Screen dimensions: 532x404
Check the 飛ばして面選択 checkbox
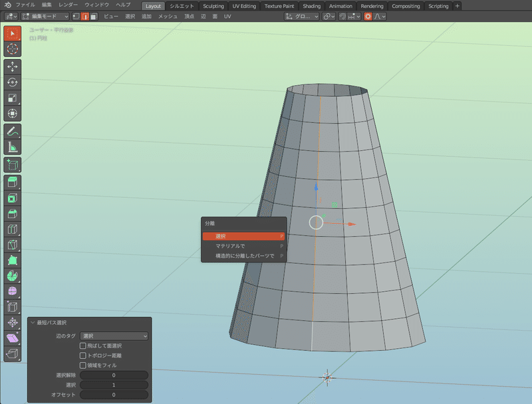[x=82, y=345]
